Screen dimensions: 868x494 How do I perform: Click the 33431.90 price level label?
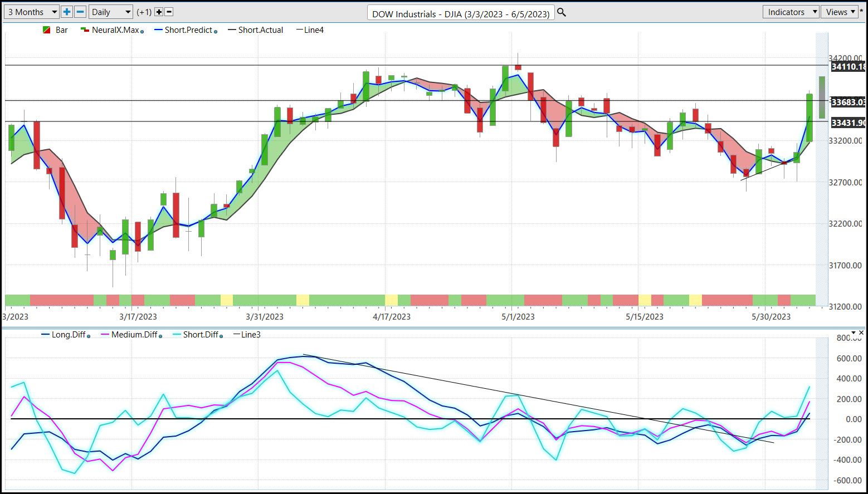pyautogui.click(x=848, y=123)
